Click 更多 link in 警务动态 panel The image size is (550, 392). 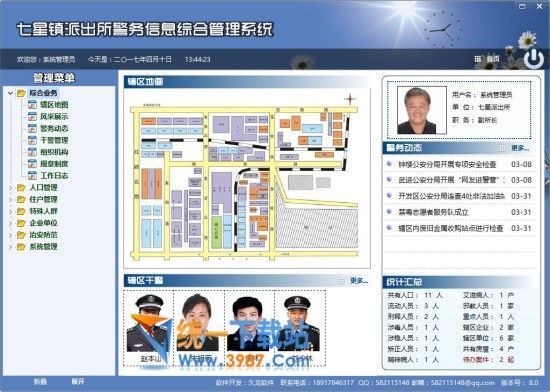click(520, 148)
